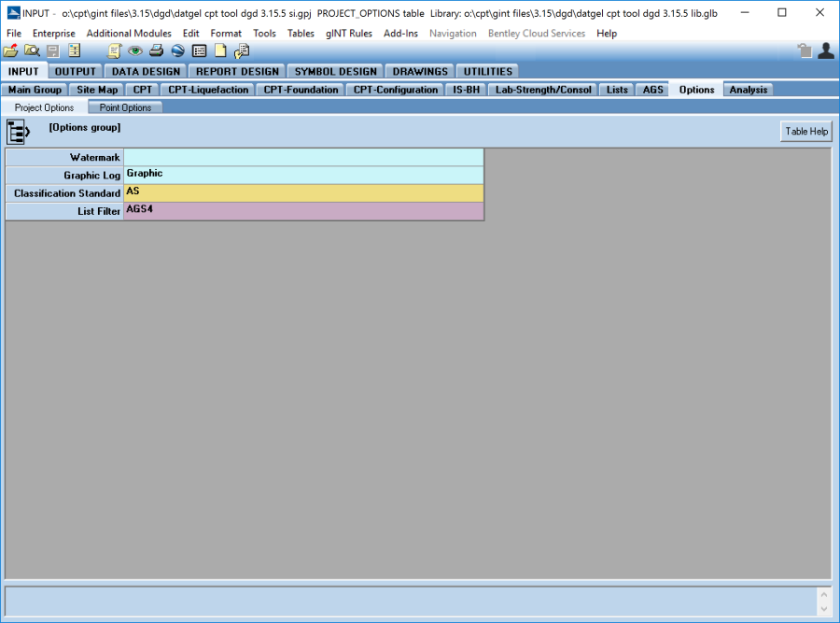This screenshot has width=840, height=623.
Task: Click the folder with magnifier icon
Action: tap(32, 51)
